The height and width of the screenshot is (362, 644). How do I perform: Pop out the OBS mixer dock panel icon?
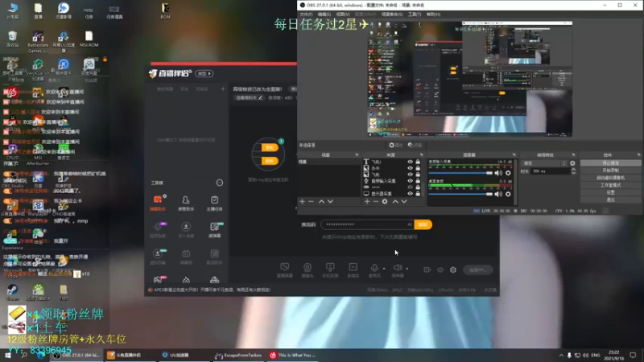tap(514, 154)
